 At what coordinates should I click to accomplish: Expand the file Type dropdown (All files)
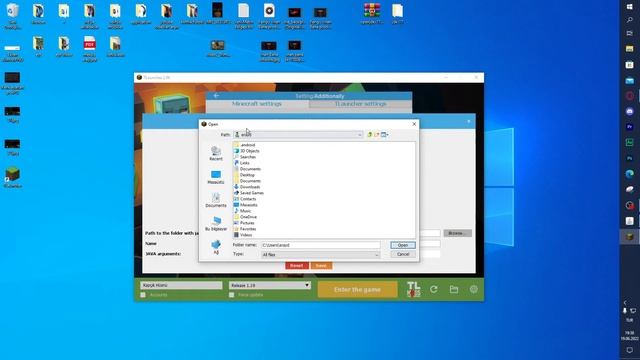pos(376,255)
